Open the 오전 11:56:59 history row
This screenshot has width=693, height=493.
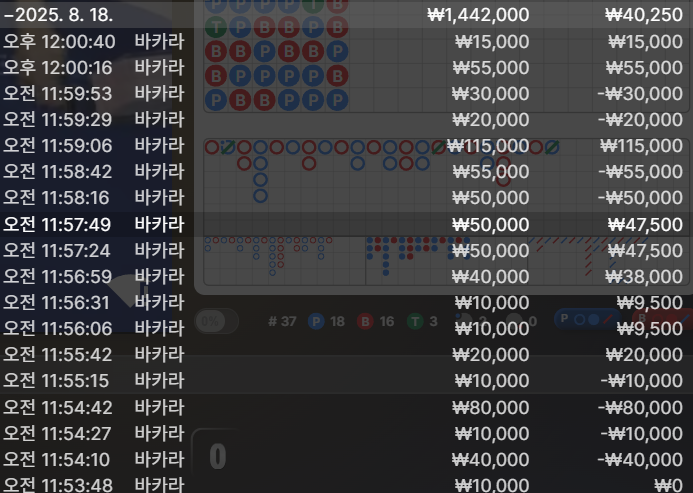pos(346,277)
